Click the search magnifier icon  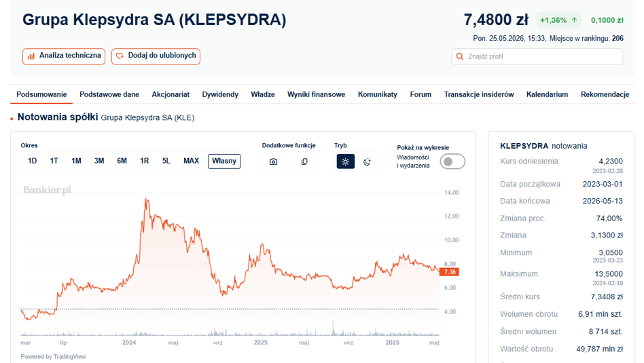[x=460, y=56]
